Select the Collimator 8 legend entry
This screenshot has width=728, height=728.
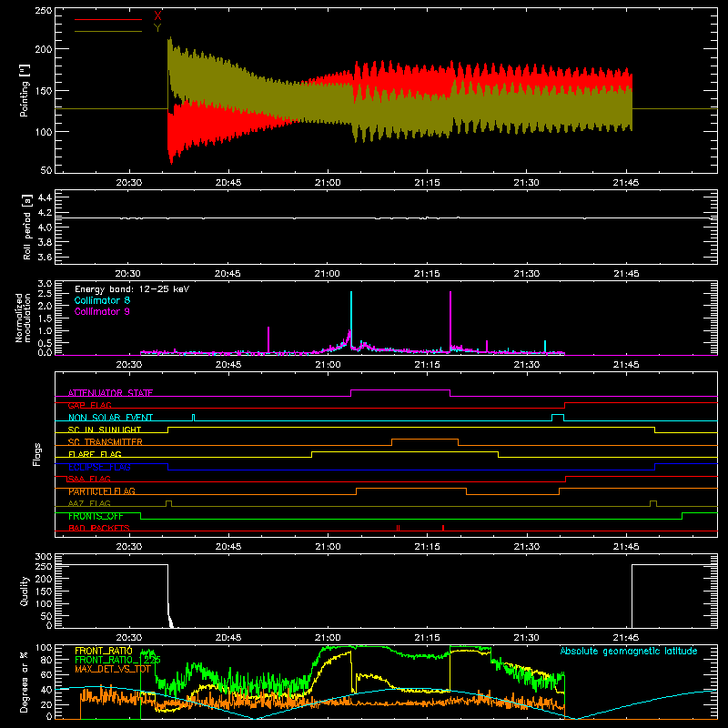[102, 300]
